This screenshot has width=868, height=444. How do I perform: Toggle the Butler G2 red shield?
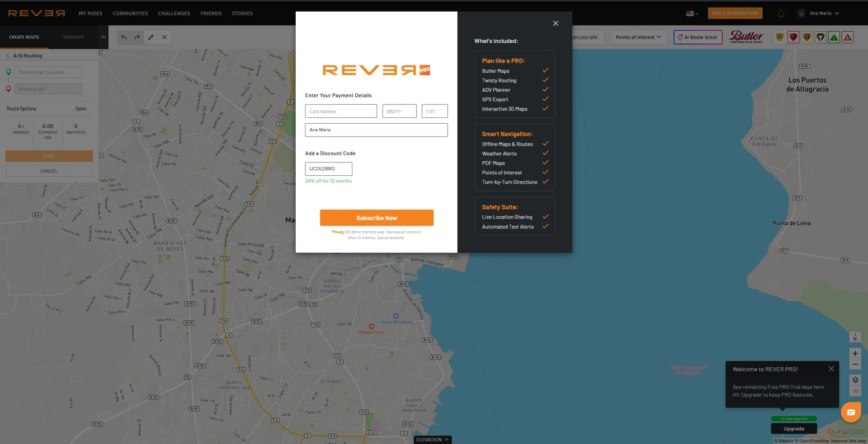793,37
